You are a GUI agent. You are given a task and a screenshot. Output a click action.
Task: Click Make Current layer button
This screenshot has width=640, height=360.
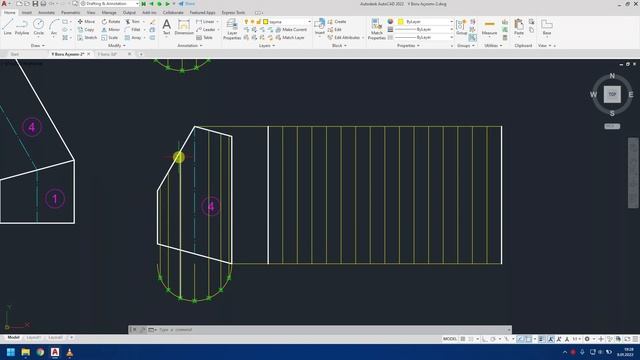(291, 29)
